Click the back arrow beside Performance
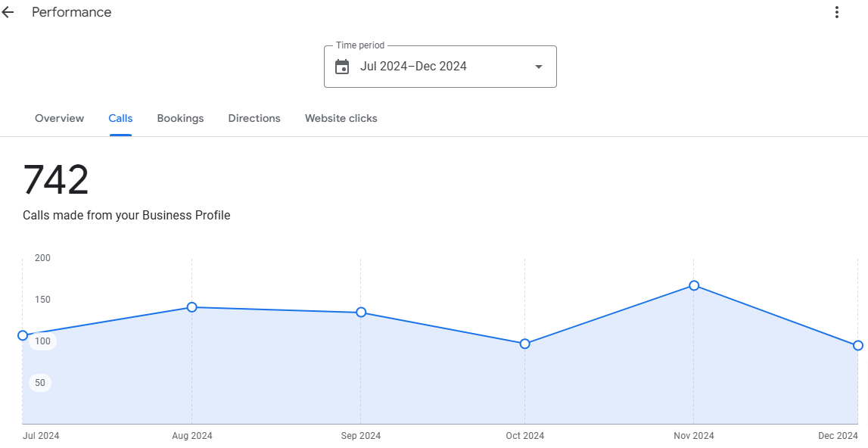 (8, 12)
